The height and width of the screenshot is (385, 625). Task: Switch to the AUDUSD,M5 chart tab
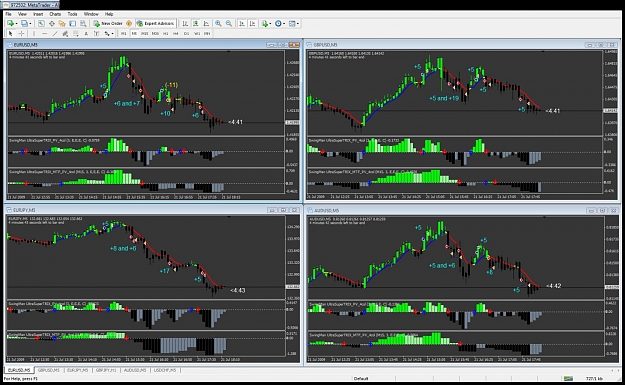135,370
